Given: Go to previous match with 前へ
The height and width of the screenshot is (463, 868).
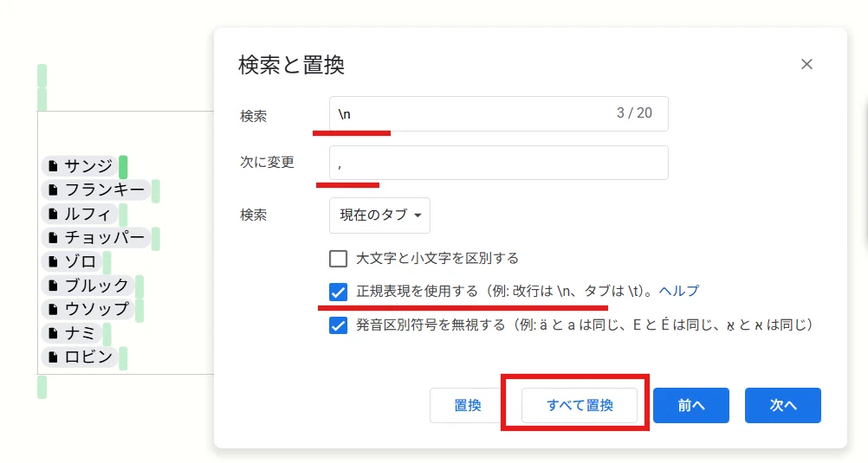Looking at the screenshot, I should point(691,406).
